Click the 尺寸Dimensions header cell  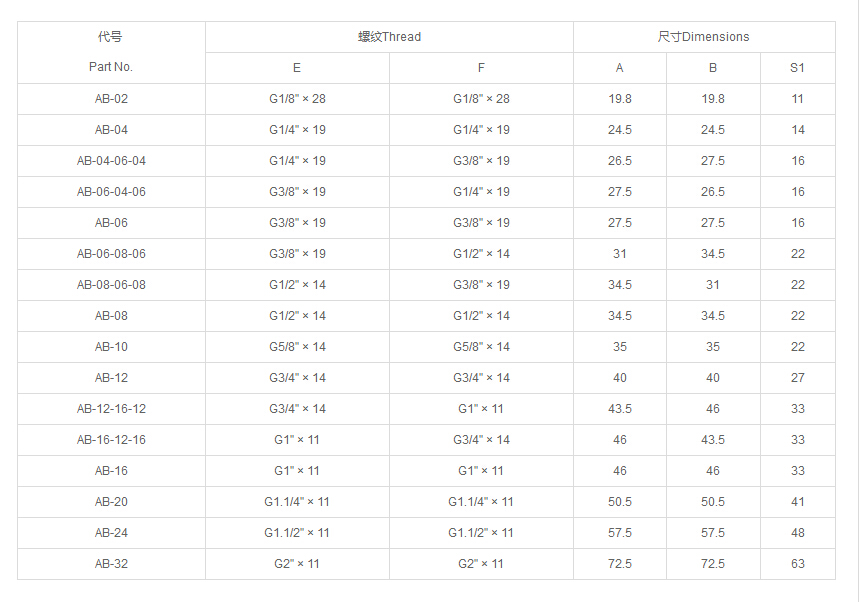tap(703, 37)
